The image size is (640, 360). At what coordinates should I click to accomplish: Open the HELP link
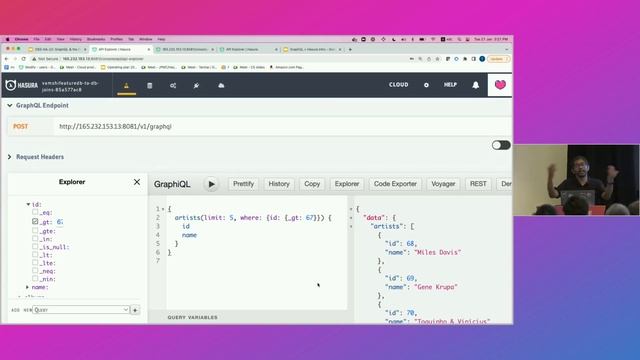450,85
